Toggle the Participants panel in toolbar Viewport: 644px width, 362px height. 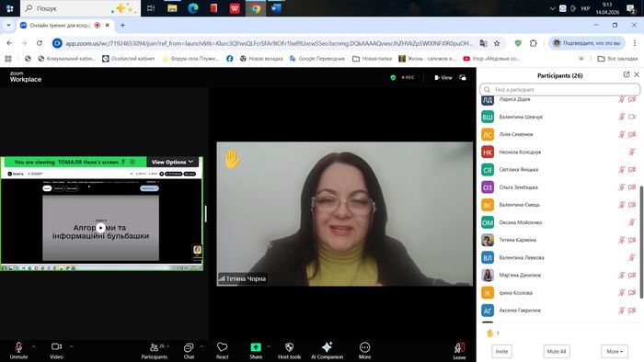tap(155, 351)
